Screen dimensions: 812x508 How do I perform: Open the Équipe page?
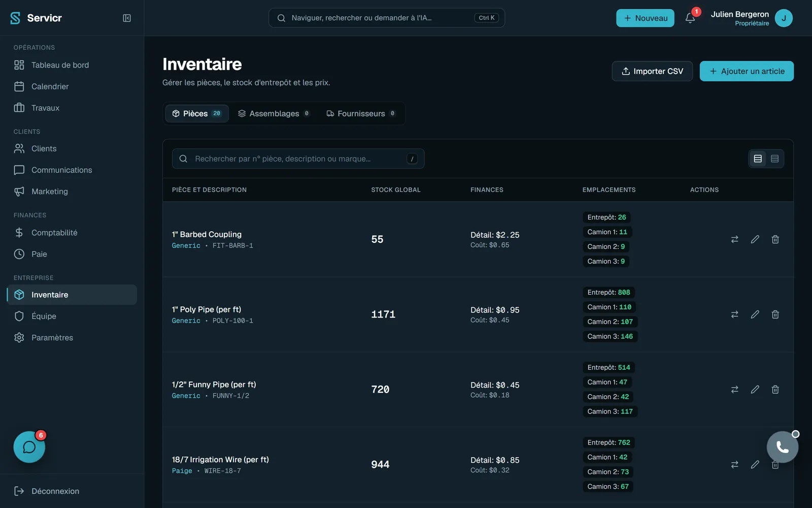point(72,316)
